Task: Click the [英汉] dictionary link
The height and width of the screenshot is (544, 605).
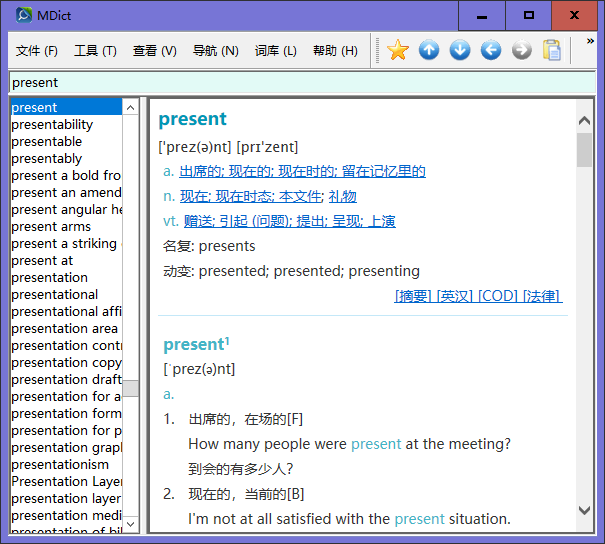Action: (455, 295)
